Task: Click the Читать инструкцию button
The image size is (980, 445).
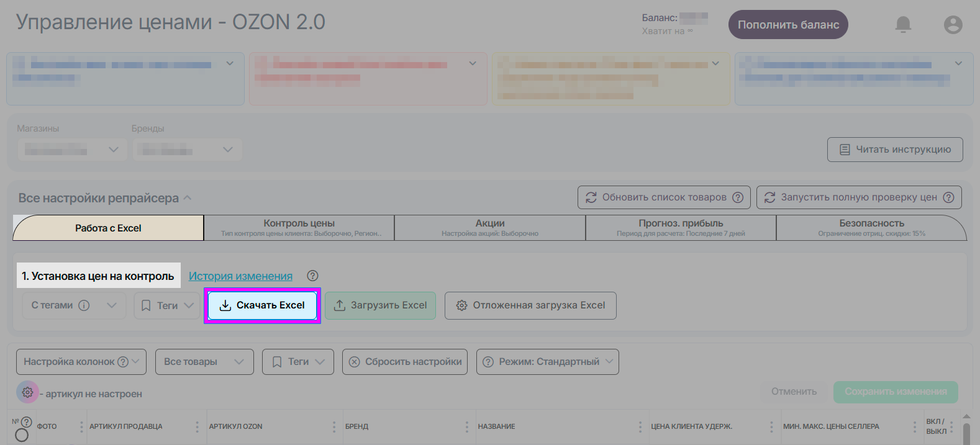Action: tap(895, 150)
